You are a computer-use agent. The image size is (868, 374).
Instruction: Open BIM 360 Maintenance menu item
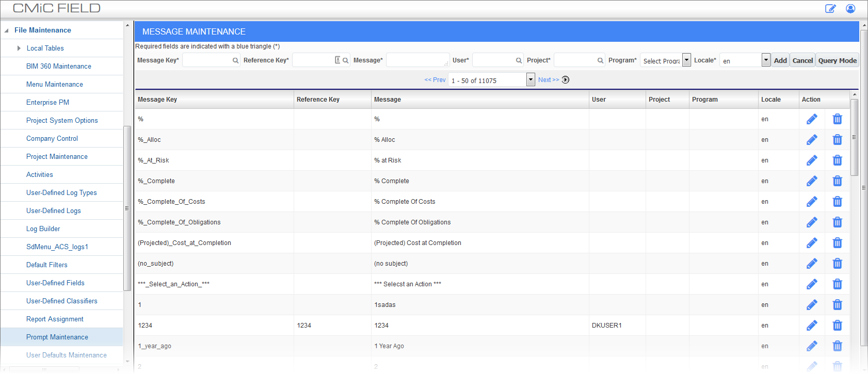[59, 67]
